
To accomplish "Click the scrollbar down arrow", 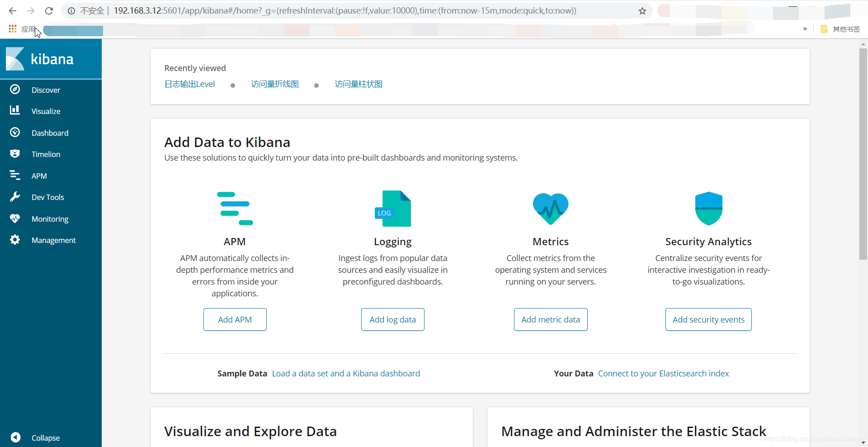I will (863, 442).
